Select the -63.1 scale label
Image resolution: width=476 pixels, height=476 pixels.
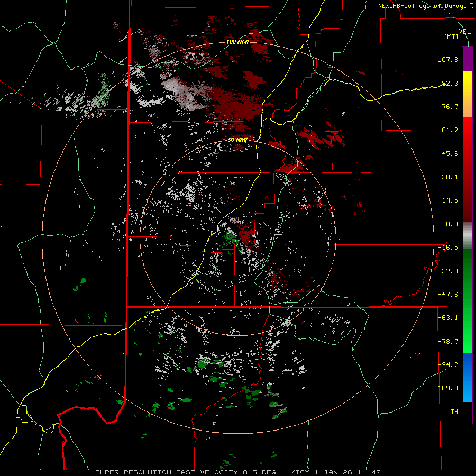[448, 318]
